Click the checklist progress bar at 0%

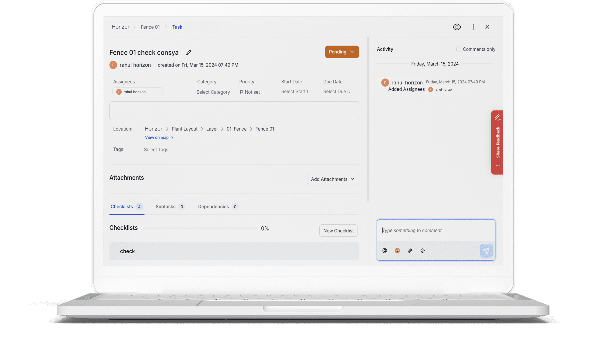[200, 228]
